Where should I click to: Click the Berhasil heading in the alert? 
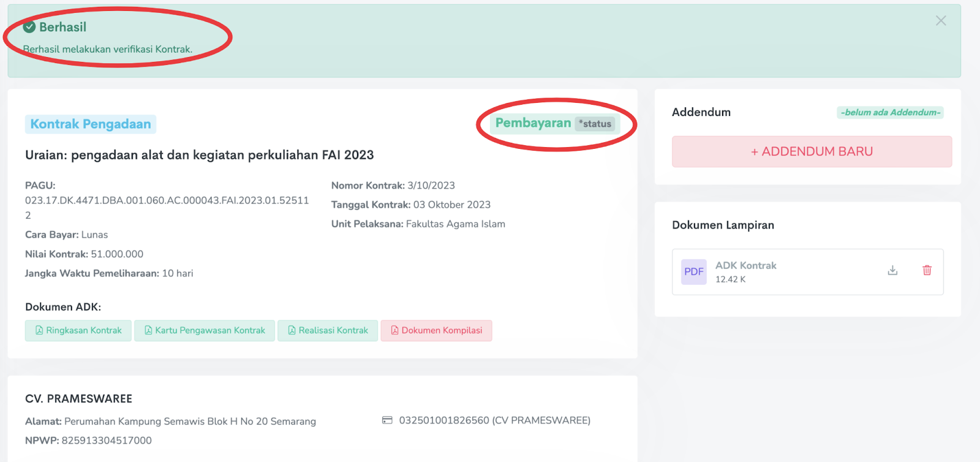click(62, 27)
